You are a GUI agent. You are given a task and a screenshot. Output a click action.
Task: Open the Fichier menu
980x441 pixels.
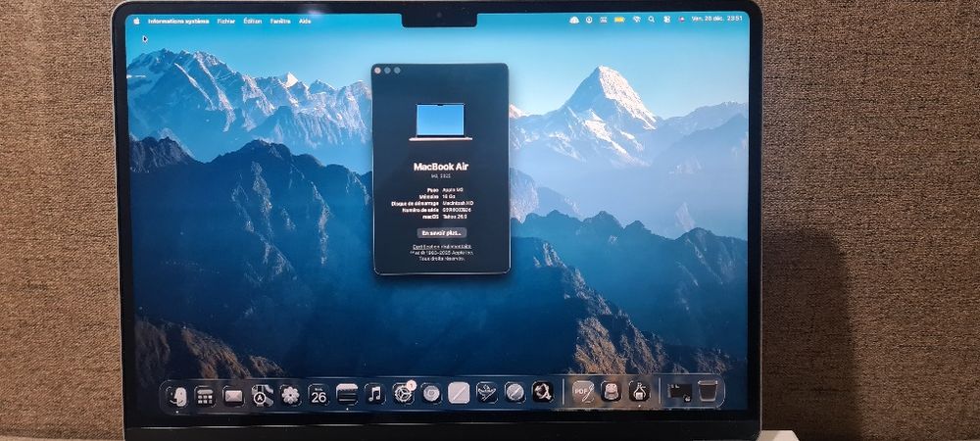click(x=226, y=21)
